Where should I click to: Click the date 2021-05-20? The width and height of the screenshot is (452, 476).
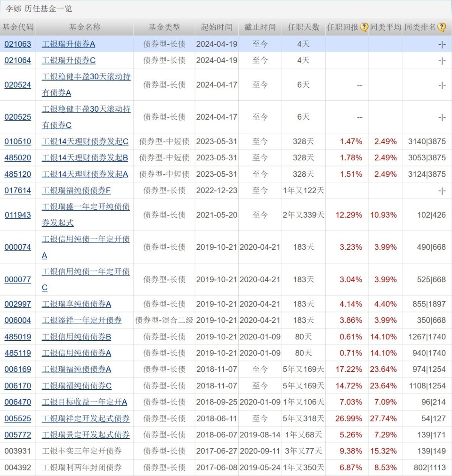coord(217,215)
